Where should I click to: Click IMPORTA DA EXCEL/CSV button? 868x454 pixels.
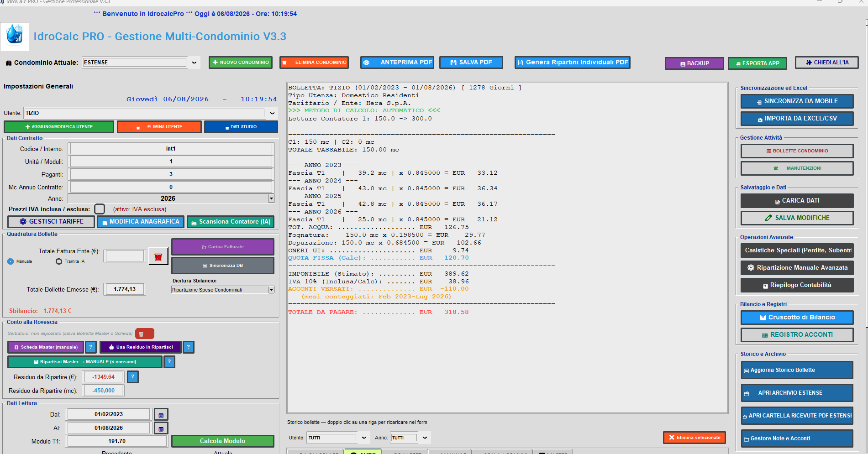tap(797, 119)
